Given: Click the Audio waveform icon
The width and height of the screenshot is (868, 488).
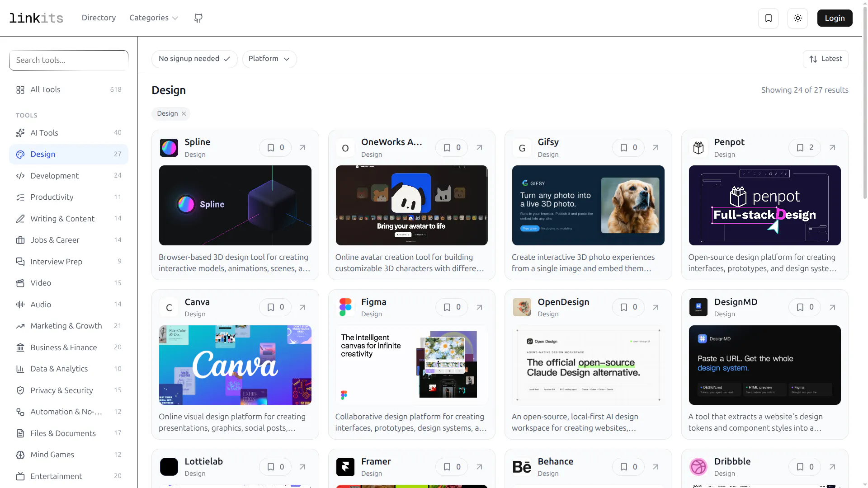Looking at the screenshot, I should pos(20,305).
